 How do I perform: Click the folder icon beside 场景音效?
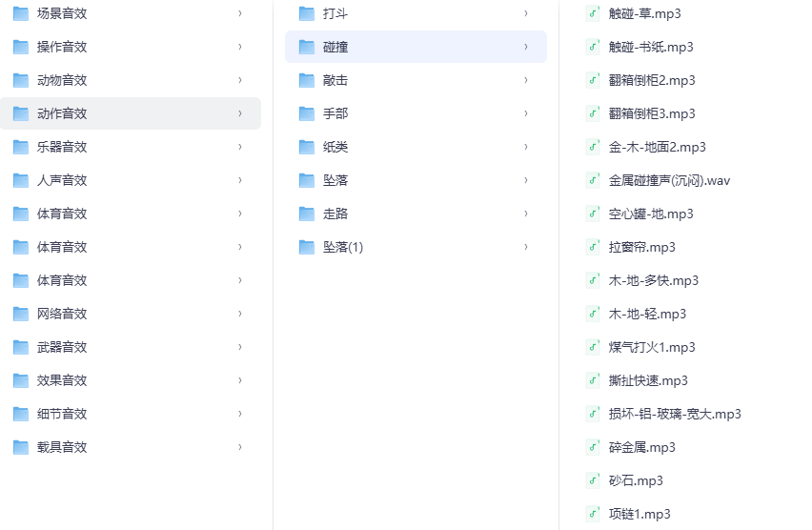[x=20, y=13]
